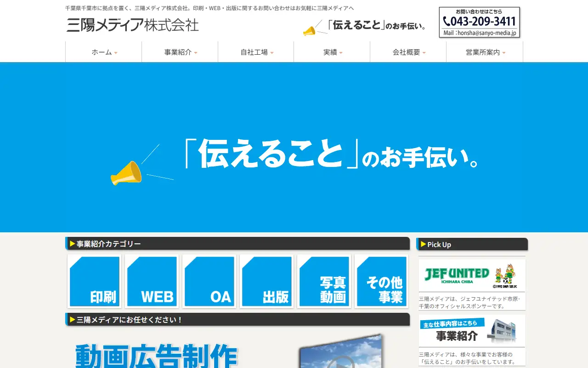Click the large megaphone icon in the blue banner
This screenshot has height=368, width=588.
click(126, 173)
